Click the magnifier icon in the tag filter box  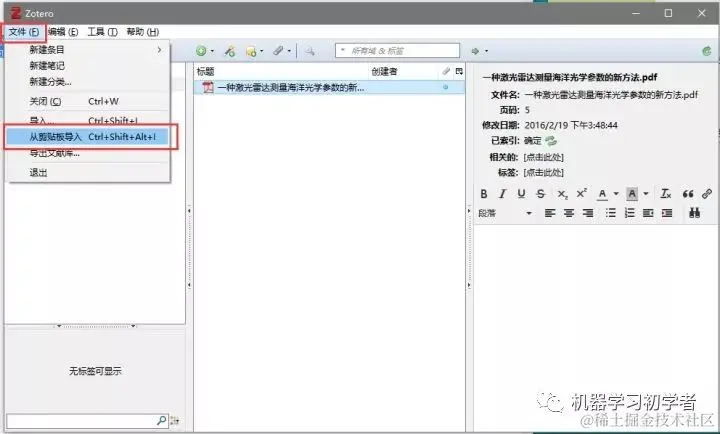coord(162,420)
